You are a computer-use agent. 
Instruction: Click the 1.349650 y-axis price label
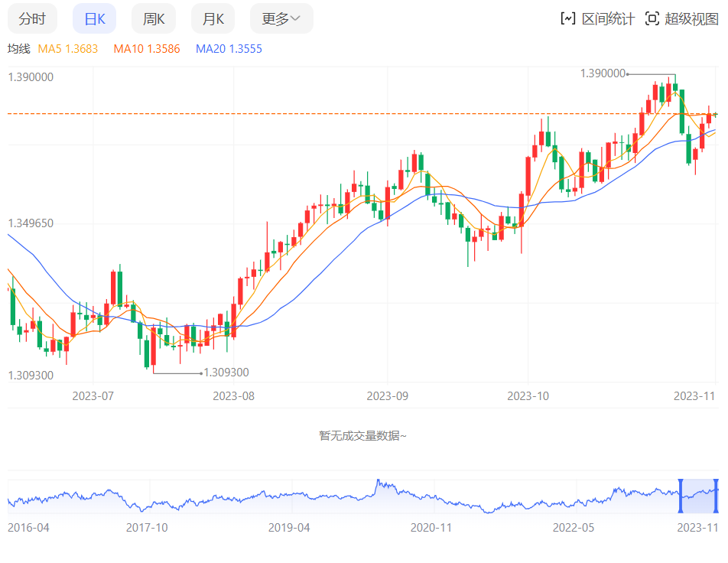pos(31,223)
